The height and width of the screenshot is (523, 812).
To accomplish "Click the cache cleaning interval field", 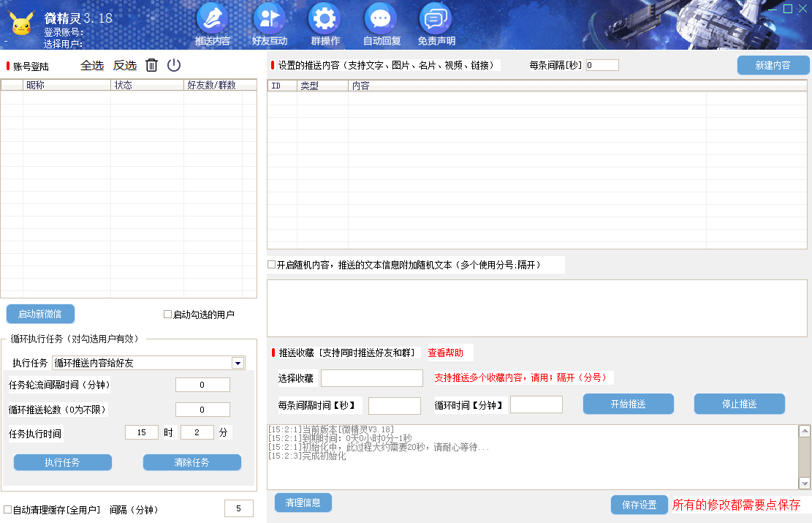I will pyautogui.click(x=239, y=508).
